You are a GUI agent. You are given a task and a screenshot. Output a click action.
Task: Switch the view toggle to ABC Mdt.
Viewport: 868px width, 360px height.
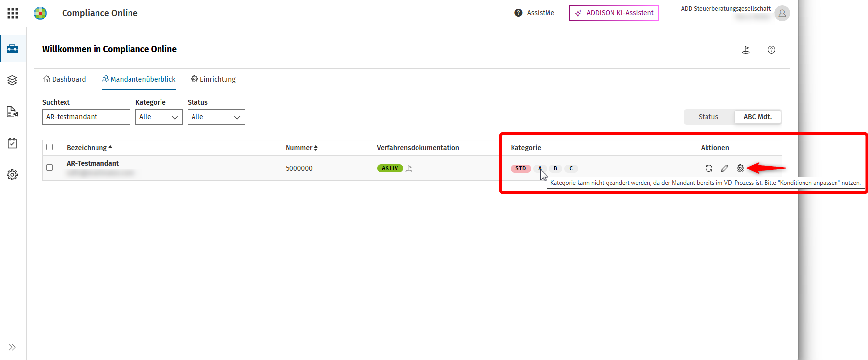coord(757,117)
